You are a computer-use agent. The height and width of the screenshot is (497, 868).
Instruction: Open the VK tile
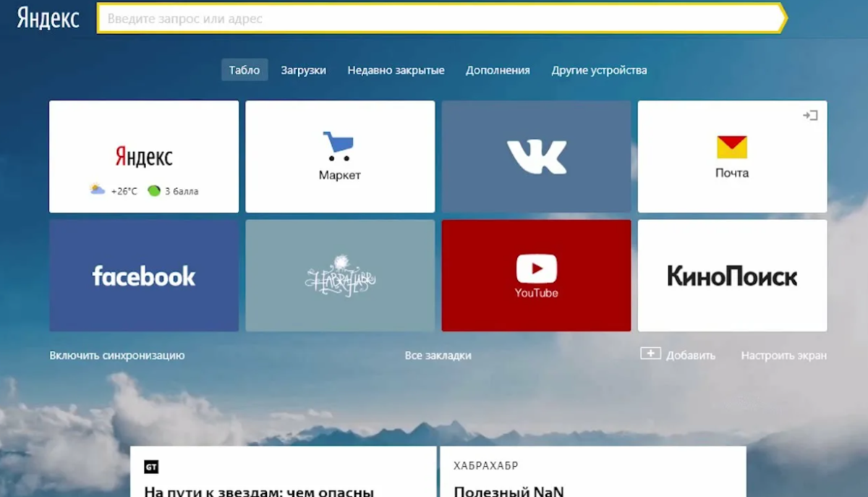(x=536, y=156)
